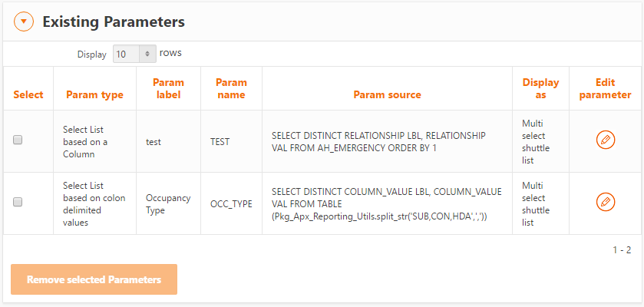644x307 pixels.
Task: Click the Existing Parameters heading text
Action: [114, 22]
